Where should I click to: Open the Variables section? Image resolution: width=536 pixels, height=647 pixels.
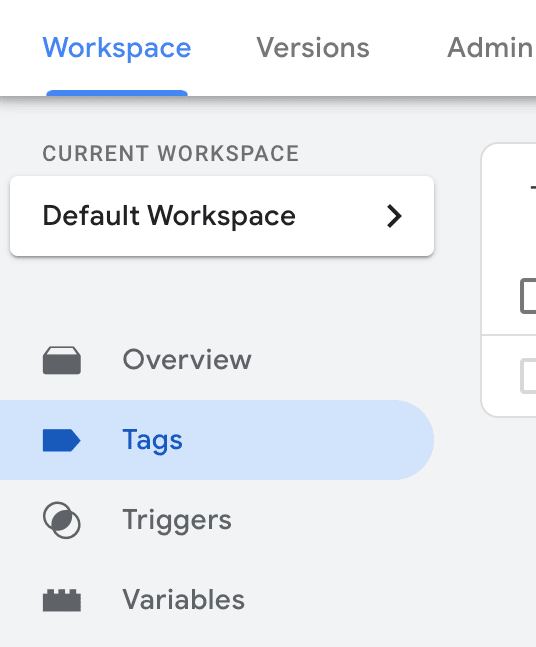coord(184,600)
